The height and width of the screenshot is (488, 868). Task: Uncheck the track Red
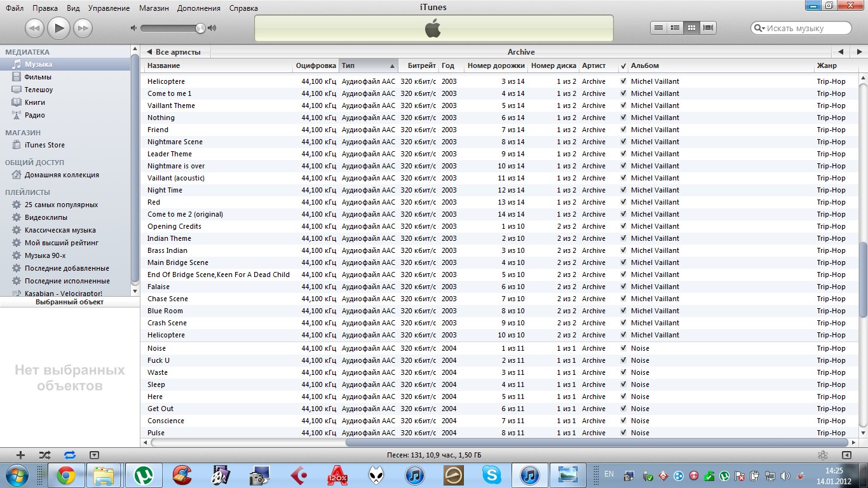tap(623, 202)
